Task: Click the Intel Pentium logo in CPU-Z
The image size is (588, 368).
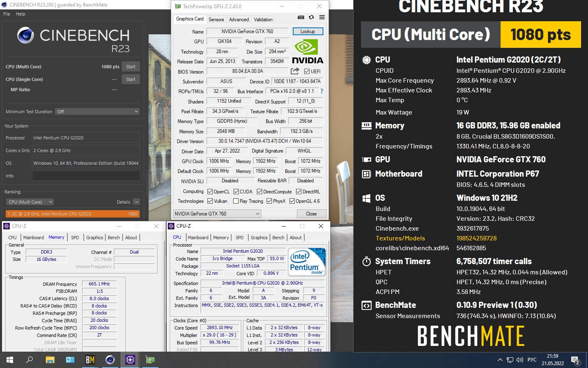Action: pos(307,262)
